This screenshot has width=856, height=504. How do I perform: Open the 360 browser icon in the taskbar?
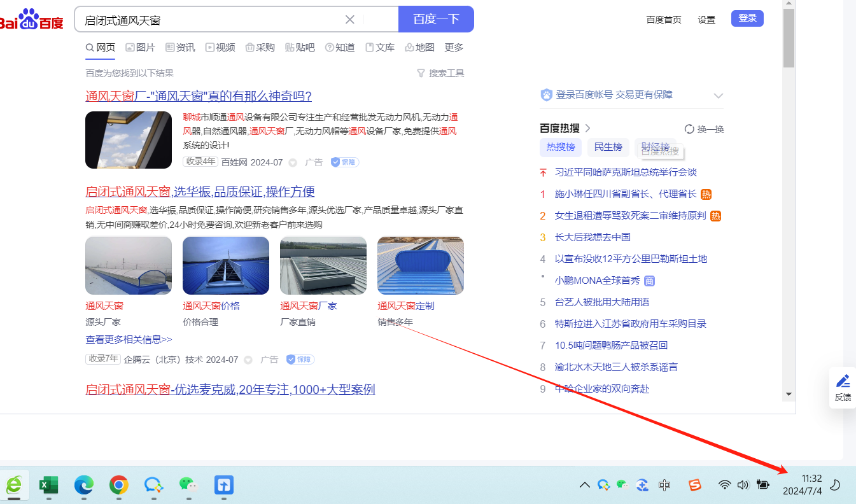click(13, 486)
